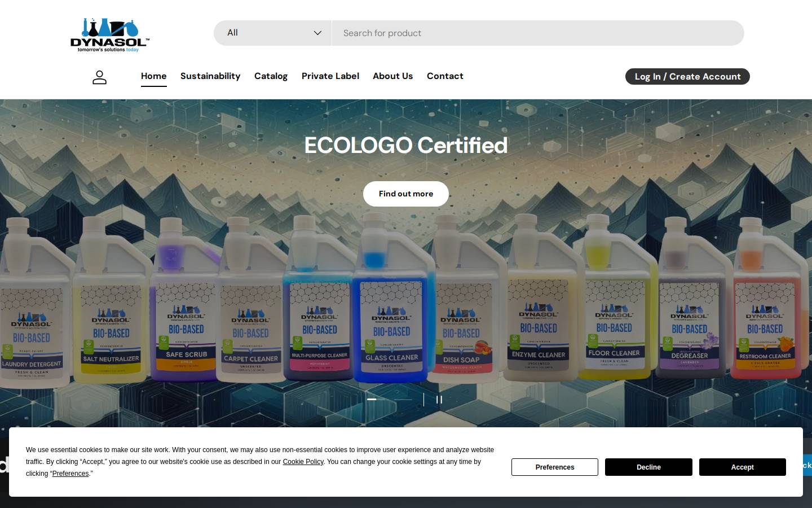Image resolution: width=812 pixels, height=508 pixels.
Task: Open cookie Preferences button
Action: [x=555, y=467]
